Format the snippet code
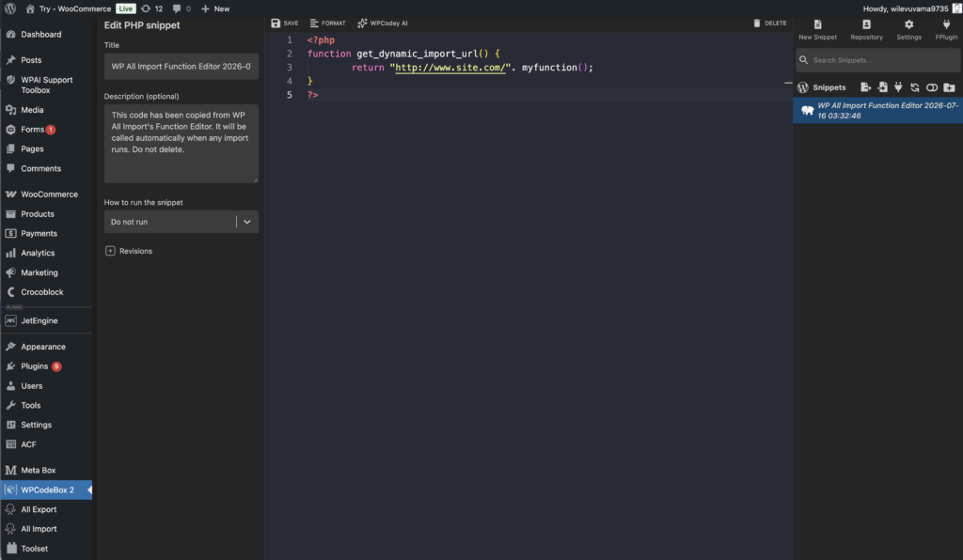963x560 pixels. click(x=327, y=23)
